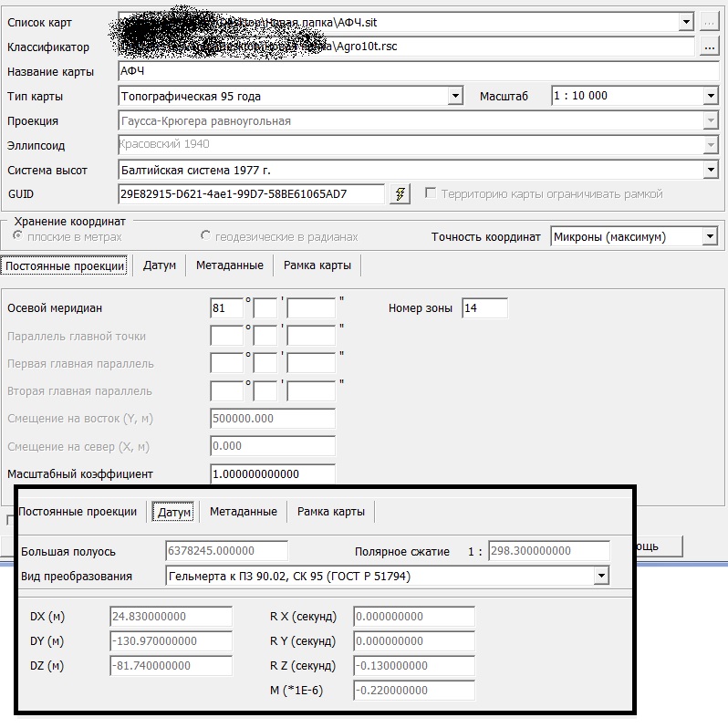Click the R Y (секунд) value field
This screenshot has height=728, width=728.
click(x=414, y=640)
